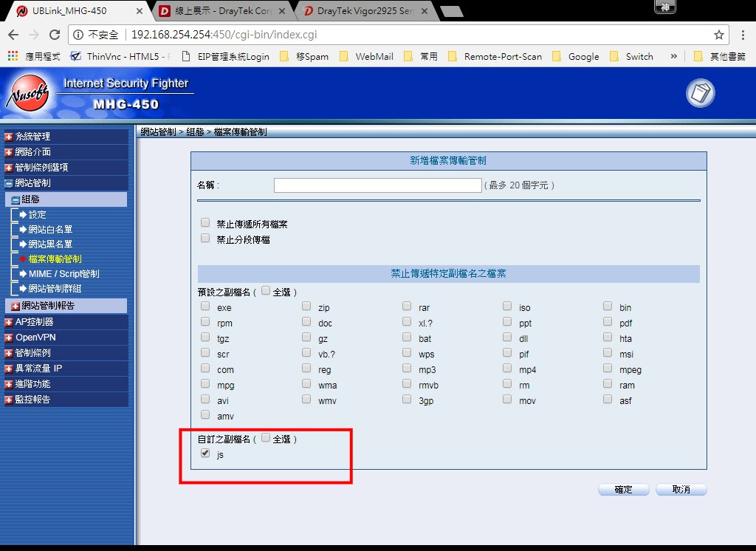Open the 其他書籤 folder

click(x=720, y=56)
